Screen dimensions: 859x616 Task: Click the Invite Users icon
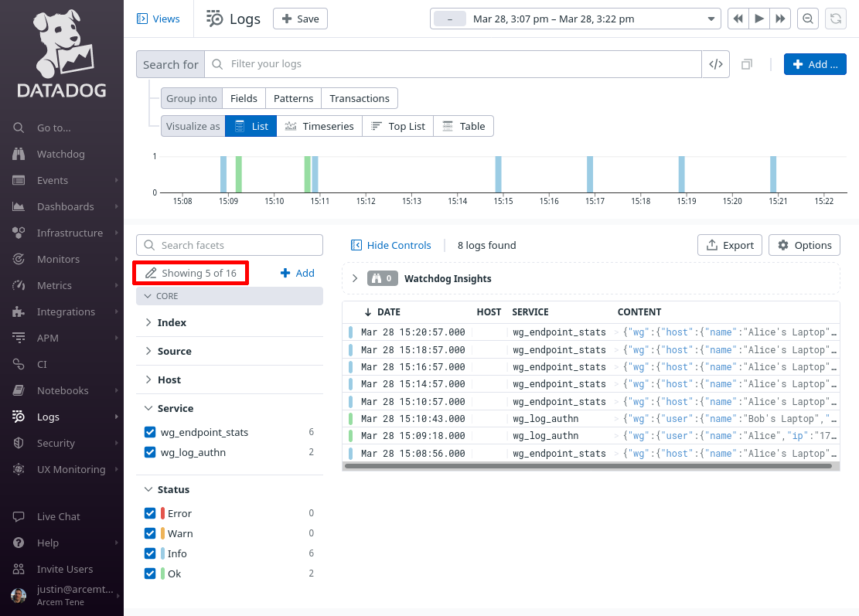point(19,569)
